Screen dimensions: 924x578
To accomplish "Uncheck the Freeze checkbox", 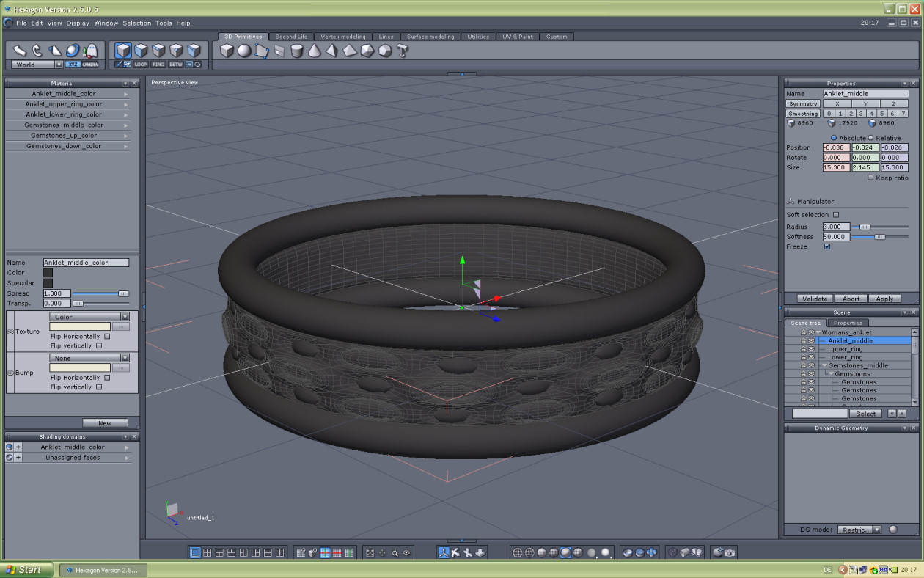I will [827, 246].
